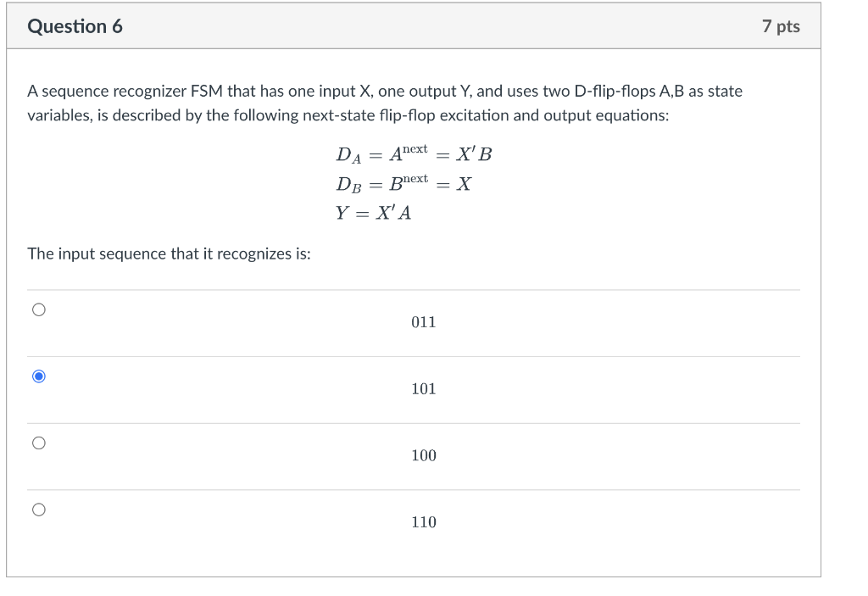868x596 pixels.
Task: Click the A next superscript term
Action: (x=409, y=153)
